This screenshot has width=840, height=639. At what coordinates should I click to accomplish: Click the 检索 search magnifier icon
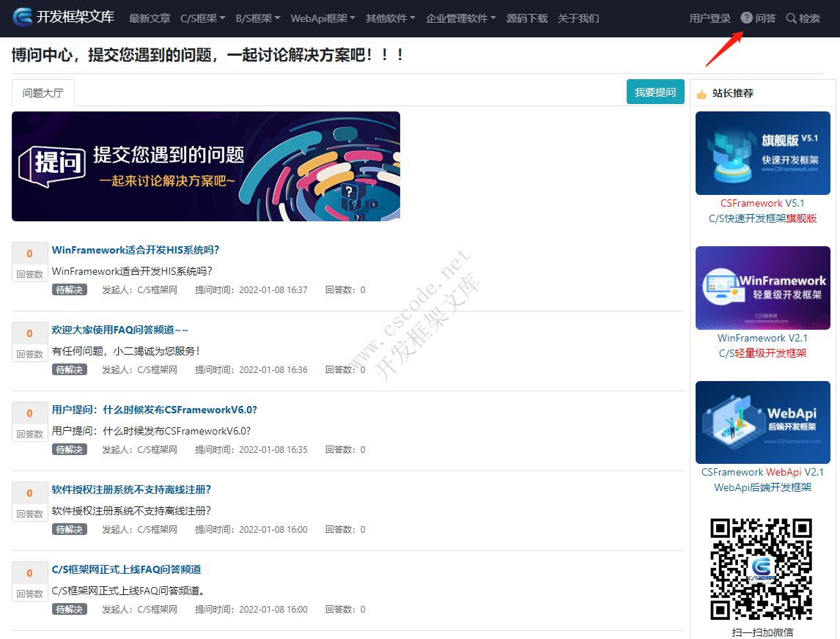790,18
